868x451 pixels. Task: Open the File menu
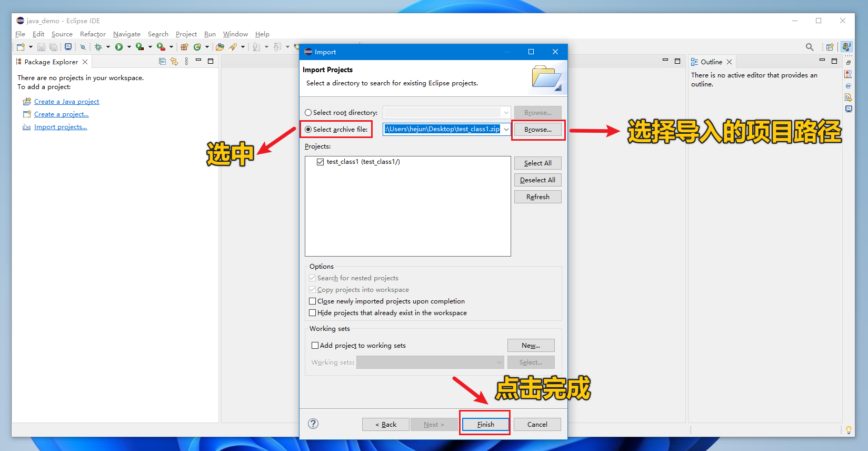21,34
